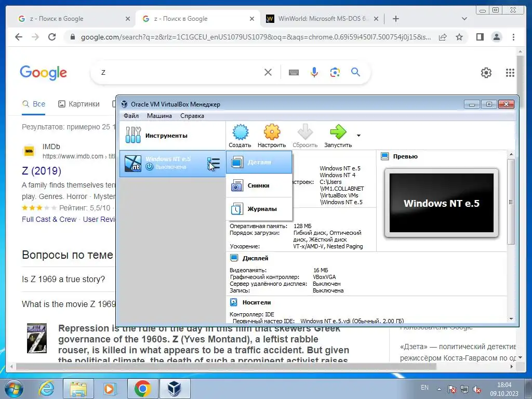Select the Все results tab

tap(34, 104)
